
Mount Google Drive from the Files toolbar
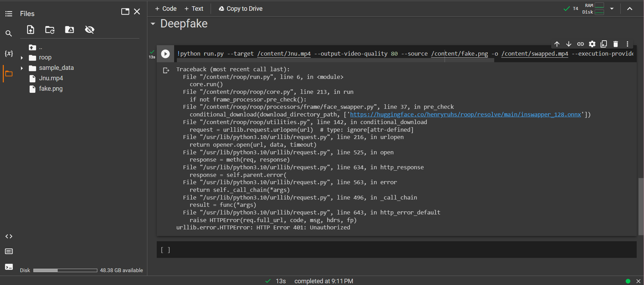tap(70, 30)
